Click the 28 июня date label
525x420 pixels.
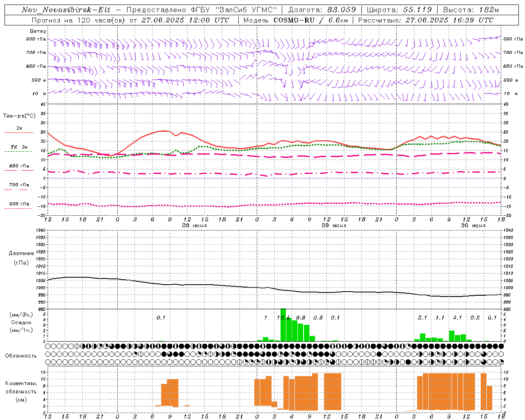tap(194, 226)
